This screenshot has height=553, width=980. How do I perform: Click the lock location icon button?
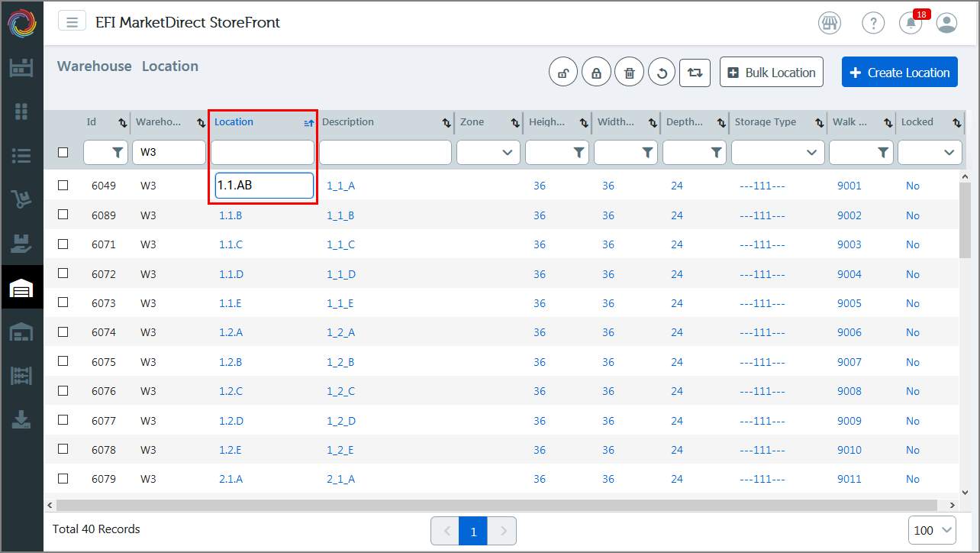point(596,73)
